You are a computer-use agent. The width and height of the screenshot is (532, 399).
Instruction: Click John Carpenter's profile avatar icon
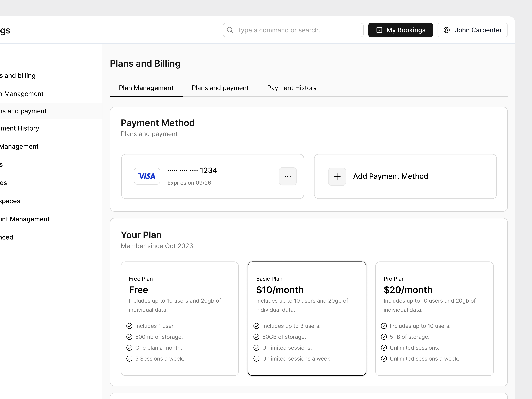click(x=447, y=30)
